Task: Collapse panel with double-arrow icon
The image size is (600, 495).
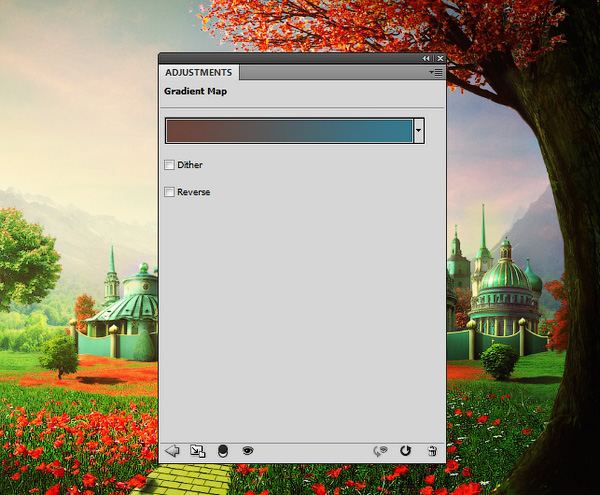Action: (426, 59)
